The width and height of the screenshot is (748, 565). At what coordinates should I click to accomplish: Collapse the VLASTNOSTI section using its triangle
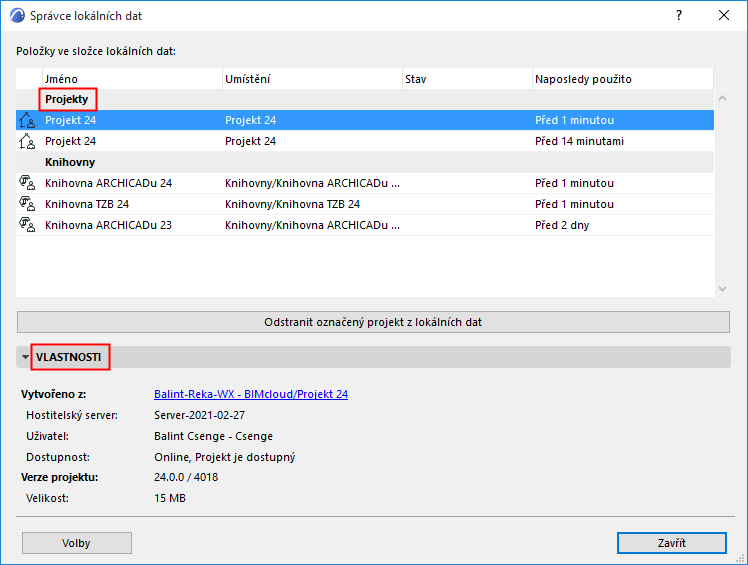coord(25,357)
